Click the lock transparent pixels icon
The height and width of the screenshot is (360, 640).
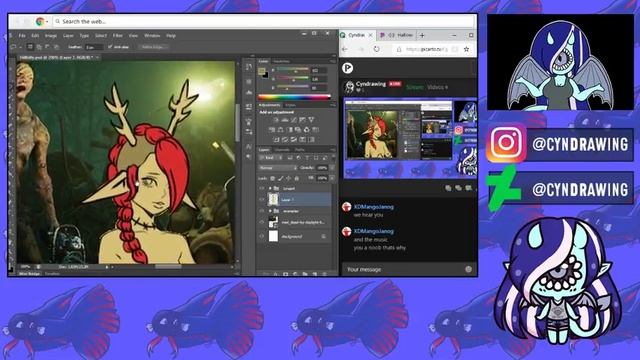tap(272, 178)
